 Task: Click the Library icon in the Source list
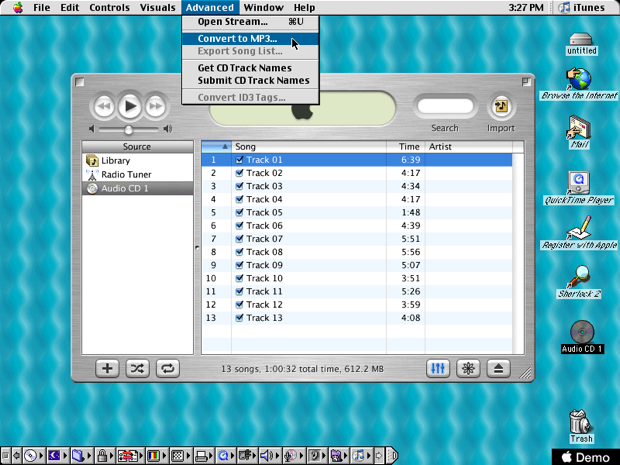pyautogui.click(x=92, y=161)
